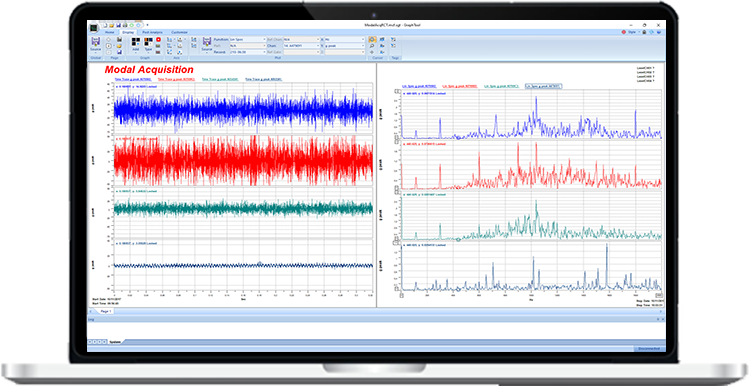The height and width of the screenshot is (386, 749).
Task: Open the Part dropdown showing N/A
Action: [248, 45]
